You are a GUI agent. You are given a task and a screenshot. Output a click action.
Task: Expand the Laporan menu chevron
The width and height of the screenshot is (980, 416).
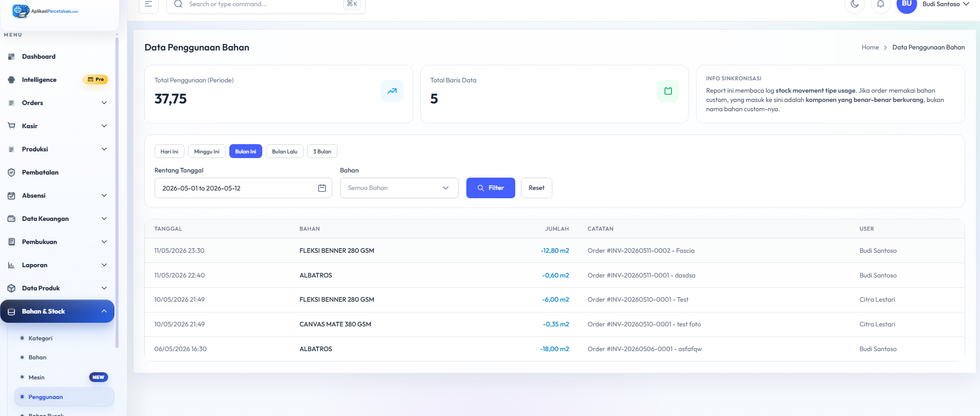click(104, 265)
